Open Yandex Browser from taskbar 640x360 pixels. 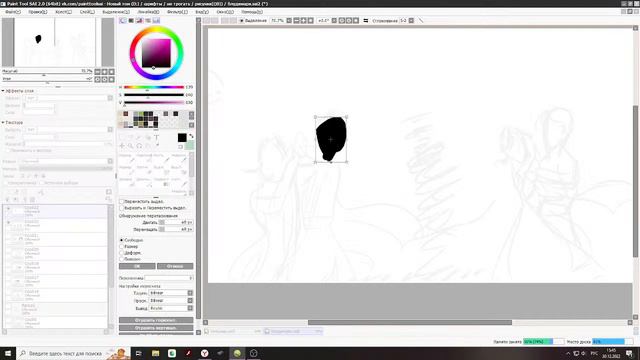point(204,353)
